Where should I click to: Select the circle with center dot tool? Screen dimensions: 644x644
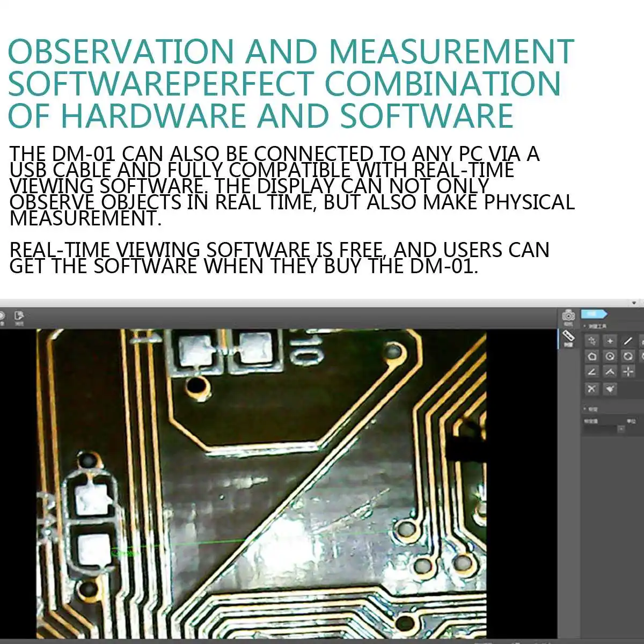pyautogui.click(x=610, y=356)
